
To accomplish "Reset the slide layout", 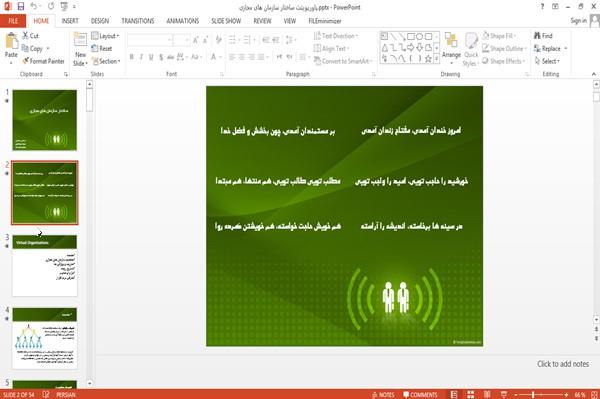I will pos(102,49).
